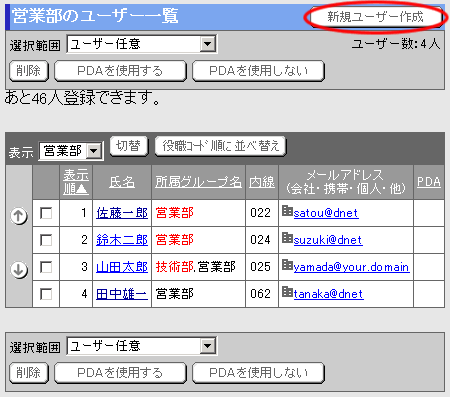Click the top PDAを使用しない button
The width and height of the screenshot is (450, 397).
click(258, 71)
